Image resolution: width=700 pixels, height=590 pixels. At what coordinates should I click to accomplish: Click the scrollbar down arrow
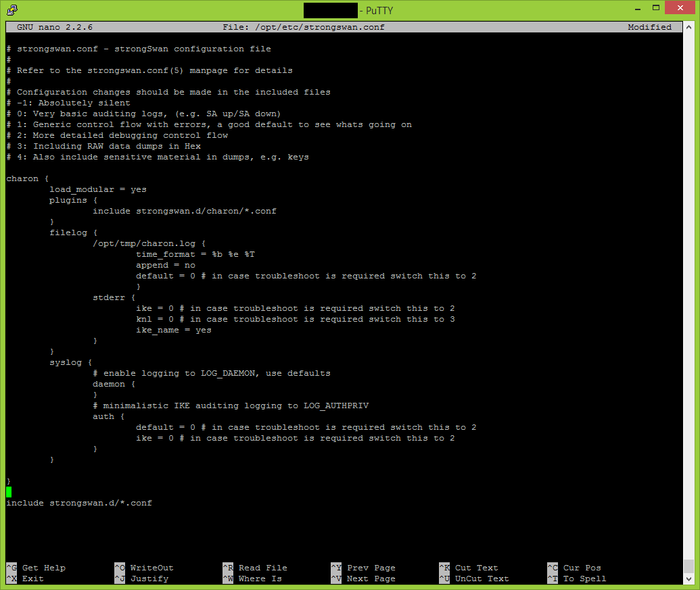tap(689, 579)
